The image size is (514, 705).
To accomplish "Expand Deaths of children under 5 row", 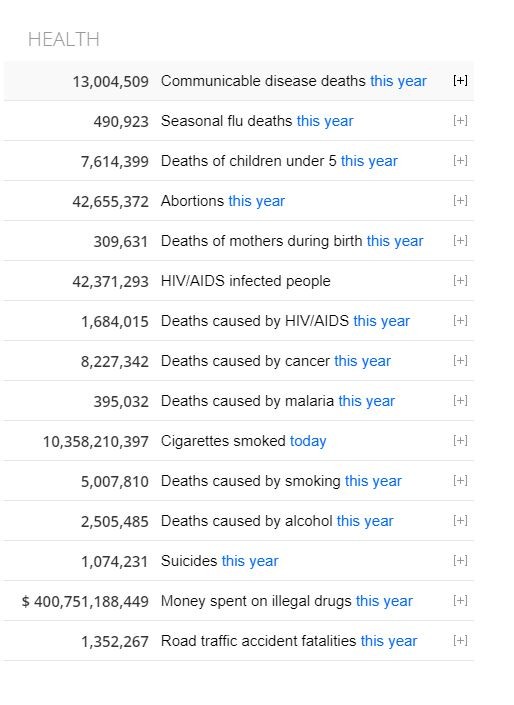I will coord(460,161).
